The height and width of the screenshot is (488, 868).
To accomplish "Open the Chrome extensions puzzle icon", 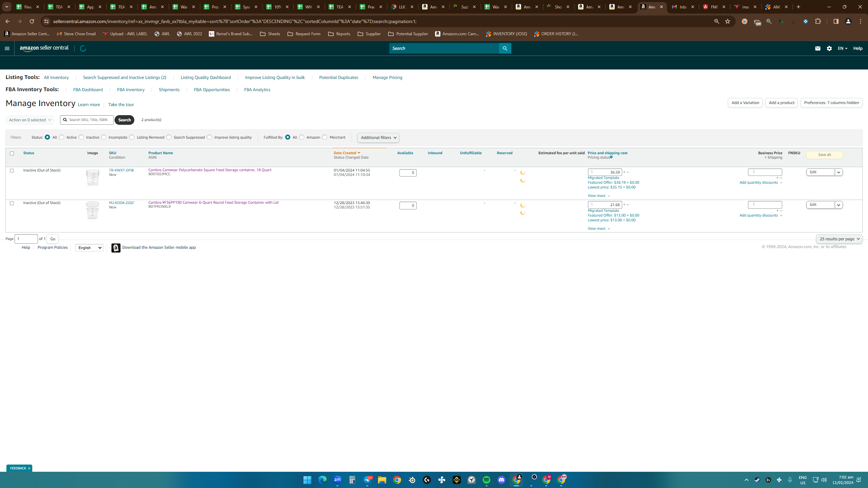I will 818,21.
